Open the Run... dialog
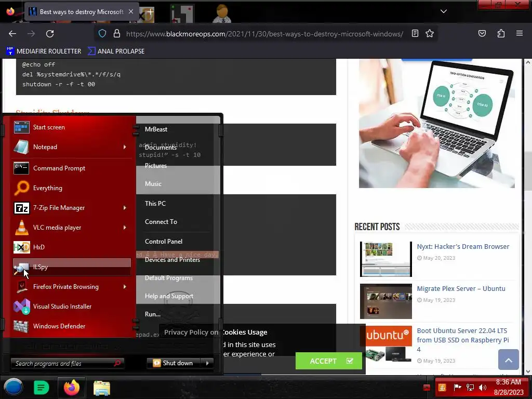Screen dimensions: 532x399 point(153,314)
